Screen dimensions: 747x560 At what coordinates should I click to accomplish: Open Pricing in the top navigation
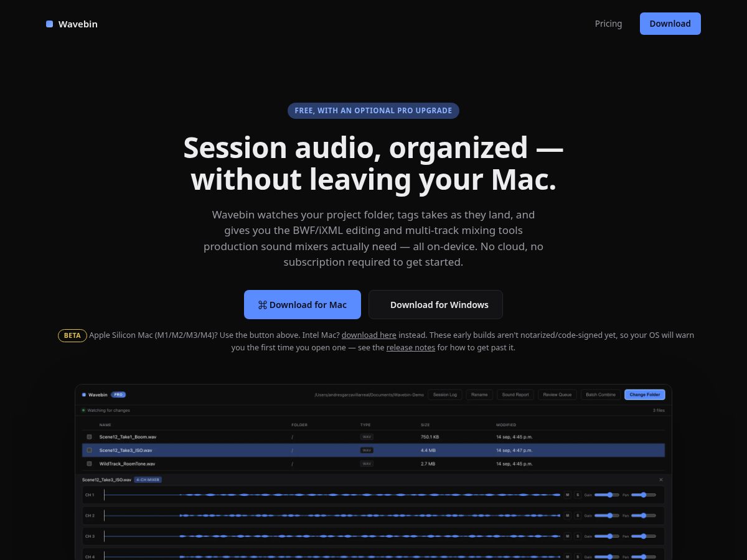coord(608,24)
